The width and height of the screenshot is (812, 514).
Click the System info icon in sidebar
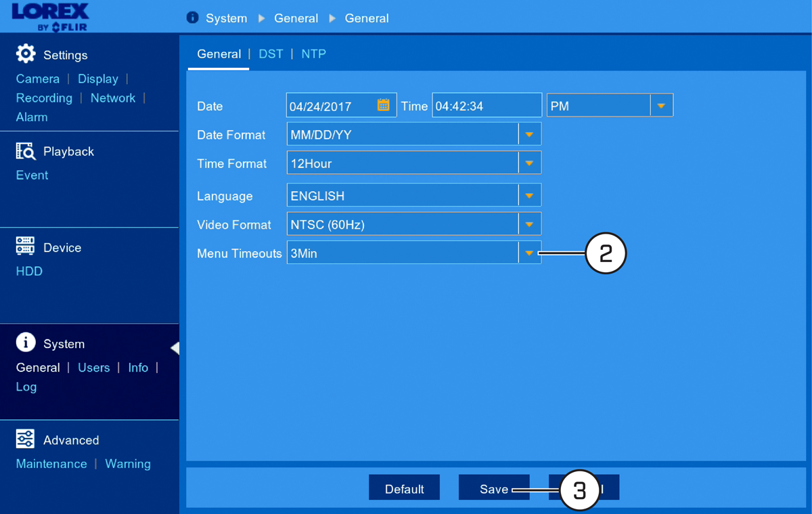(x=26, y=343)
